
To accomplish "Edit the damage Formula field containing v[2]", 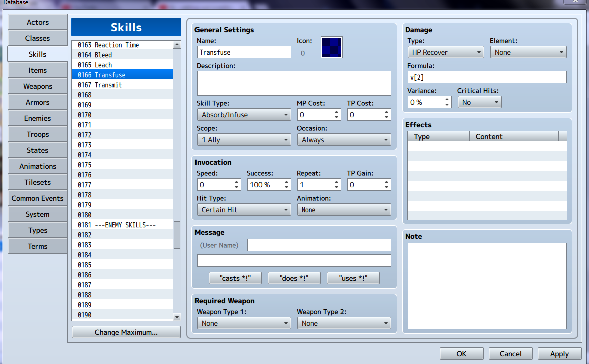I will [x=486, y=77].
